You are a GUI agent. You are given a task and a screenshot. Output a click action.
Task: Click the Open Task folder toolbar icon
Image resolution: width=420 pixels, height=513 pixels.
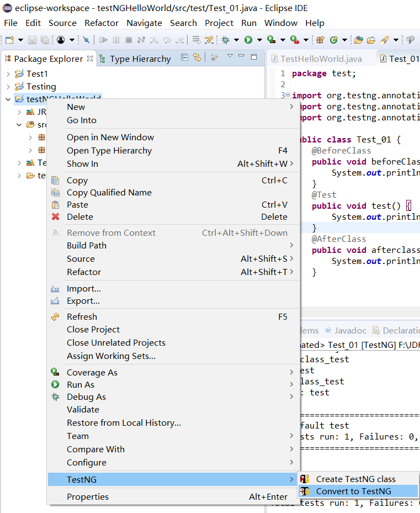coord(371,40)
